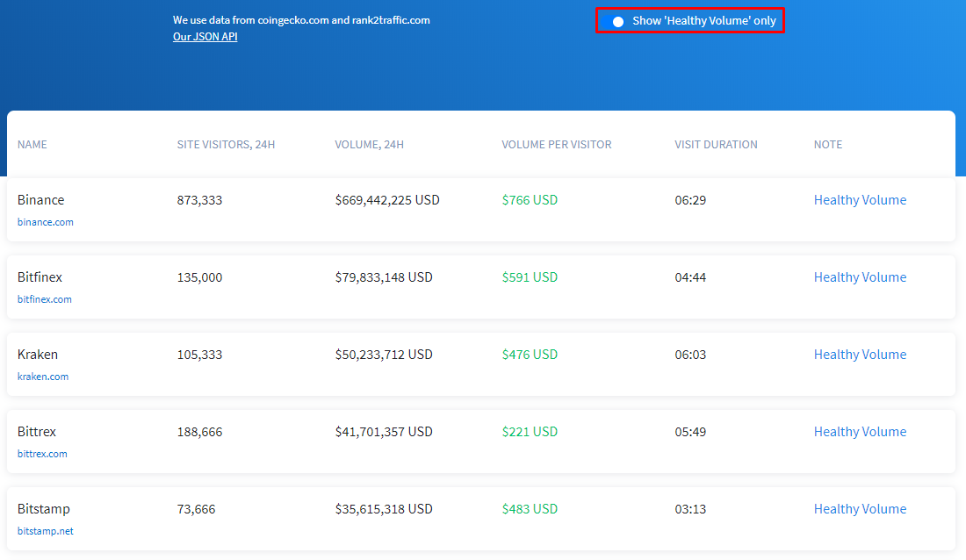Screen dimensions: 966x560
Task: Open the binance.com link
Action: tap(46, 222)
